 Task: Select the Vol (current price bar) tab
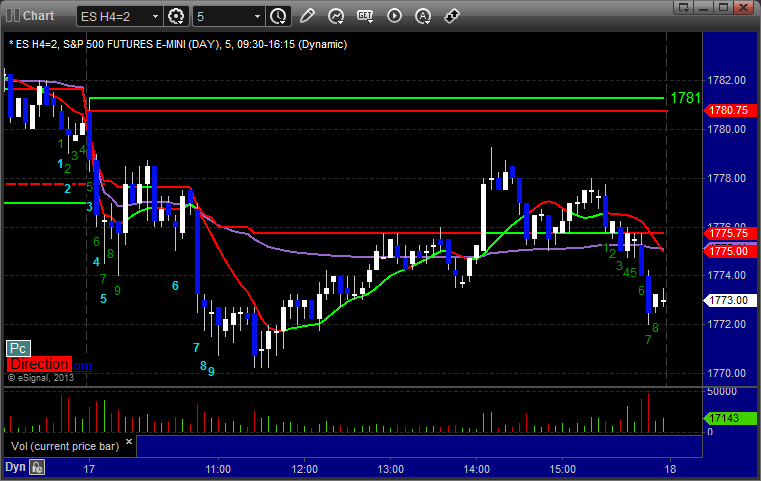click(65, 446)
